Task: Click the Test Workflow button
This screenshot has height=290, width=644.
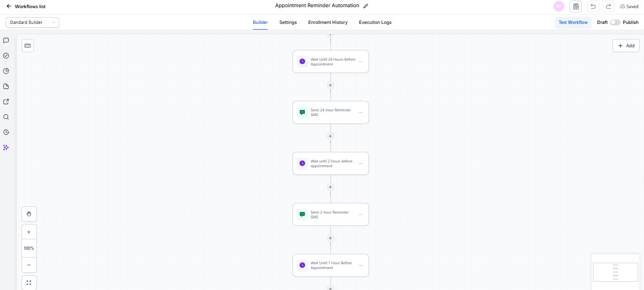Action: click(x=573, y=22)
